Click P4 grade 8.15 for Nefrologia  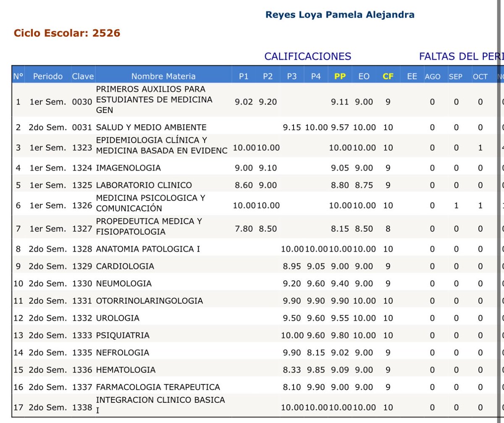[316, 352]
